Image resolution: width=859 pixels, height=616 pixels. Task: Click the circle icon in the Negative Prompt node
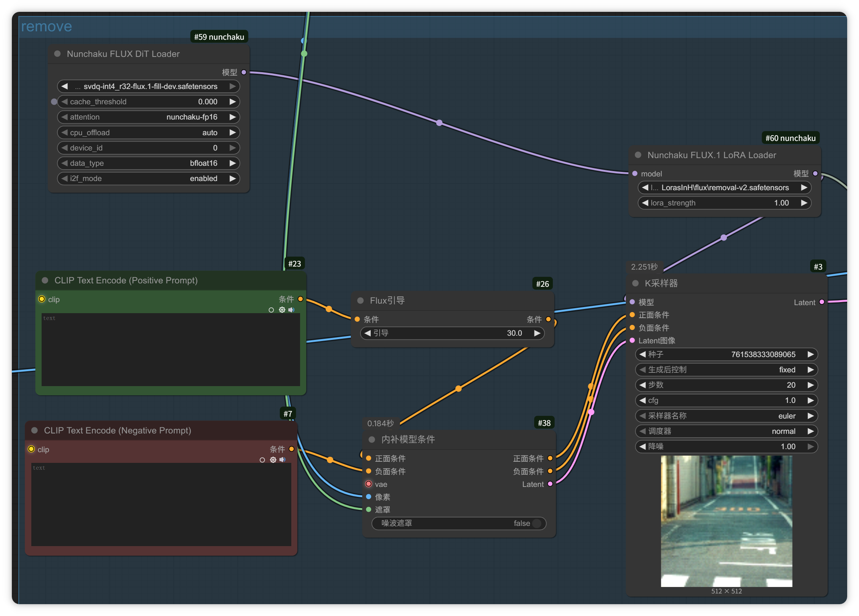(x=262, y=460)
